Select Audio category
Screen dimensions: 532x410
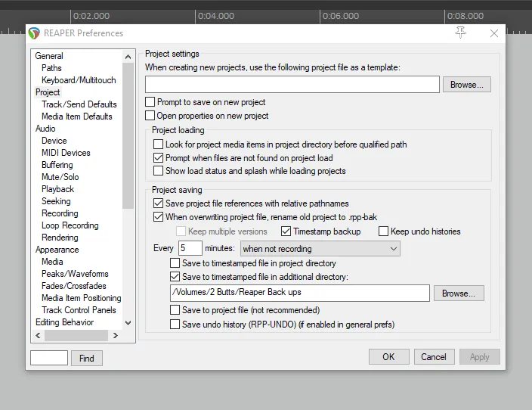tap(45, 129)
